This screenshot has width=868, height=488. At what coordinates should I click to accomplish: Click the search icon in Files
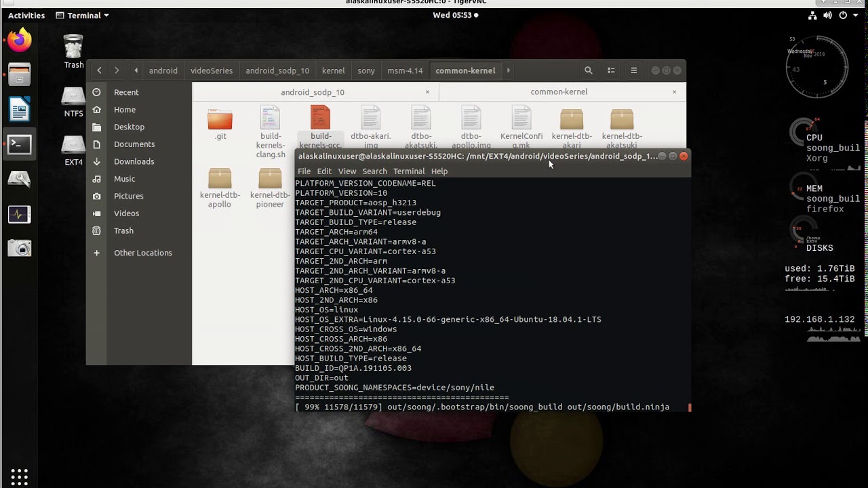coord(589,70)
